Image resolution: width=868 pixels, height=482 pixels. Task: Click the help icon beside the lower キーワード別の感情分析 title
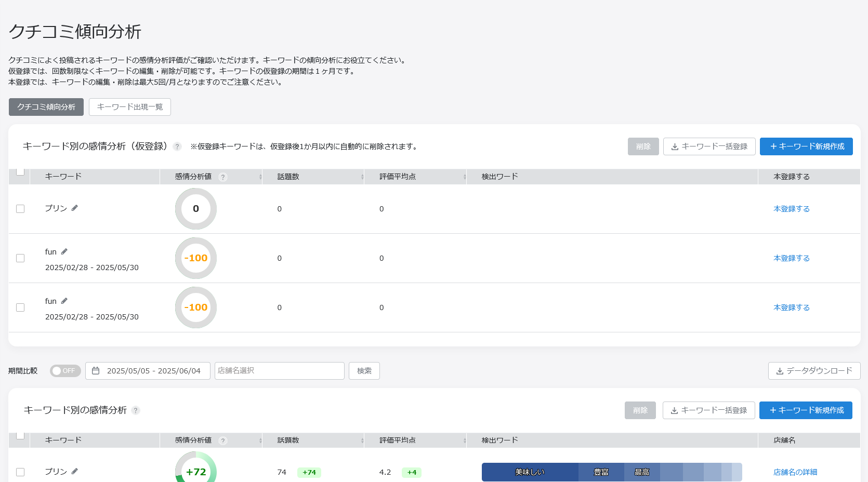tap(136, 410)
